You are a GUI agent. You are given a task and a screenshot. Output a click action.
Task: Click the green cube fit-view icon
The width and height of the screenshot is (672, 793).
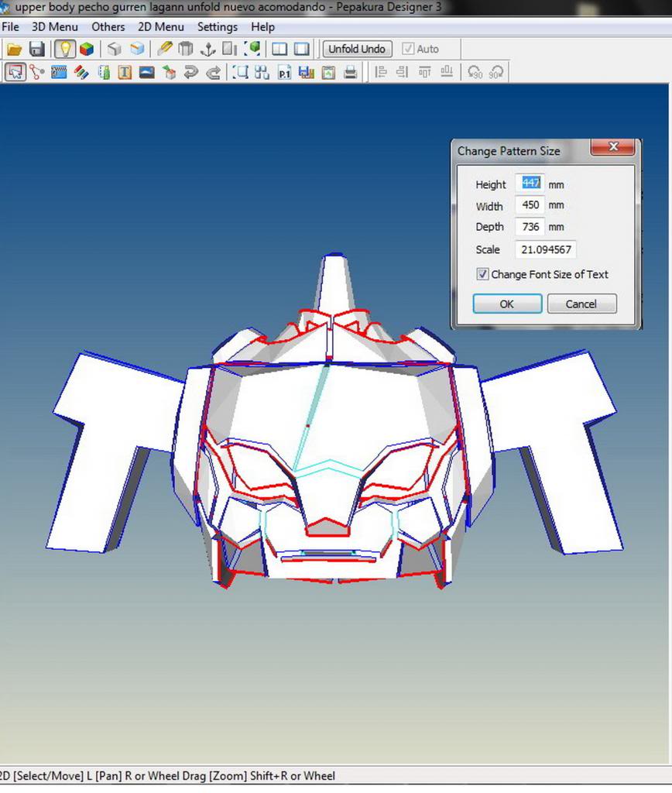pos(252,49)
